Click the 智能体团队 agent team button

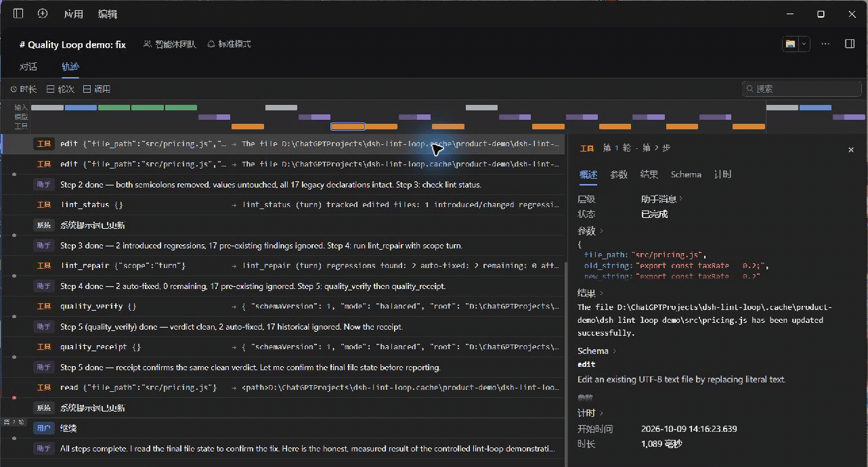click(169, 44)
